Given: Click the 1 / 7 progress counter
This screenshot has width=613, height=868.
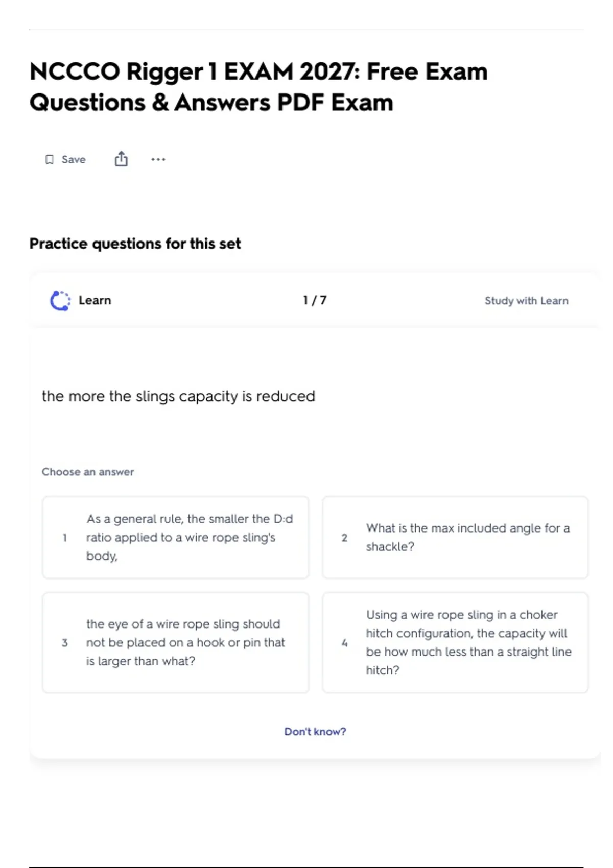Looking at the screenshot, I should tap(315, 300).
